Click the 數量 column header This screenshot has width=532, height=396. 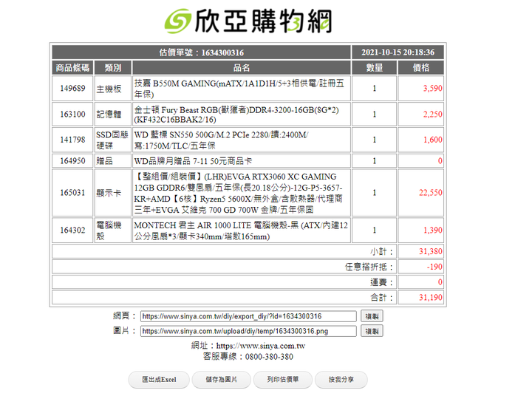374,68
